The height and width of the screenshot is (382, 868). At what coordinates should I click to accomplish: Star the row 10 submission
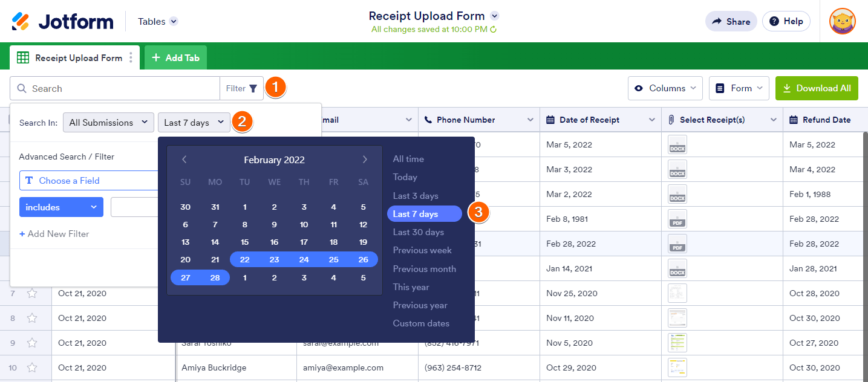pos(32,367)
